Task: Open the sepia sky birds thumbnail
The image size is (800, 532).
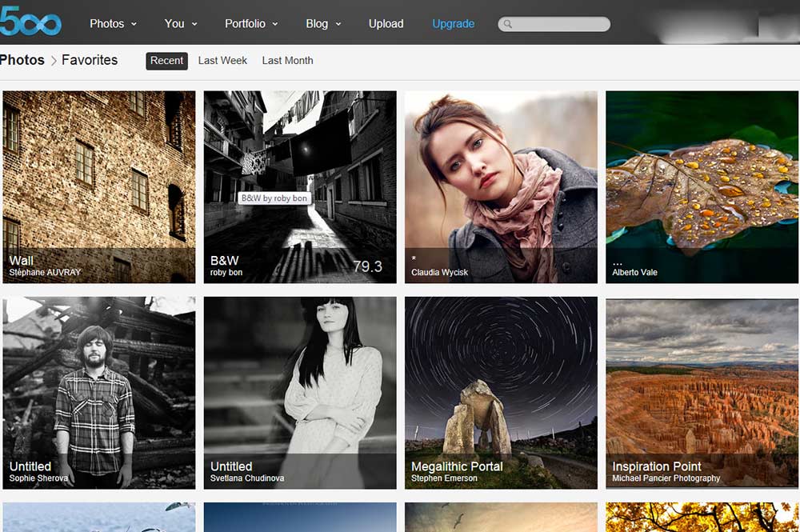Action: pyautogui.click(x=501, y=518)
